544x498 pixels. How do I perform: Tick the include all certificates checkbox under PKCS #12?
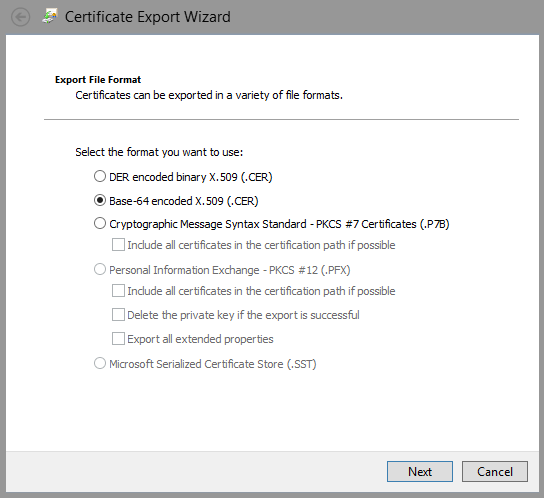coord(118,290)
